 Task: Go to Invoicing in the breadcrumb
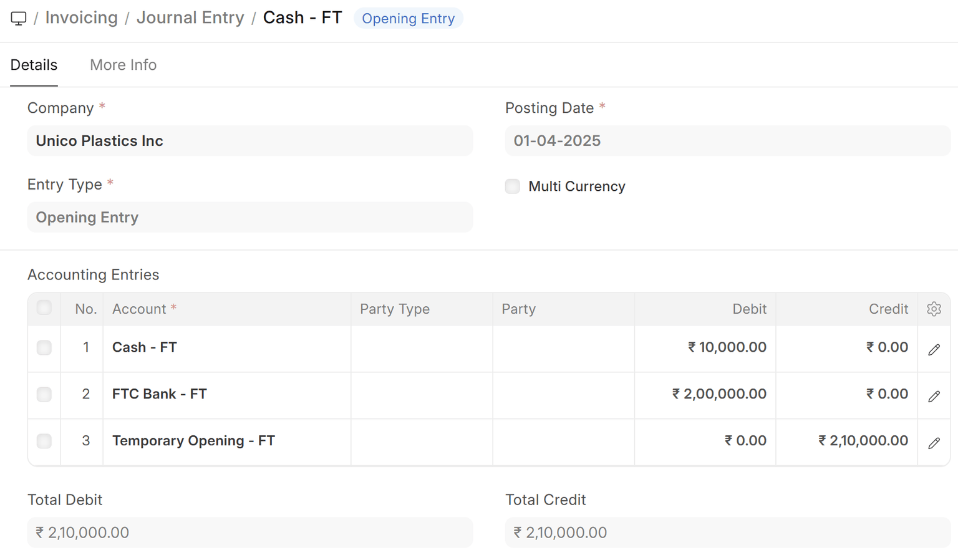[x=81, y=18]
